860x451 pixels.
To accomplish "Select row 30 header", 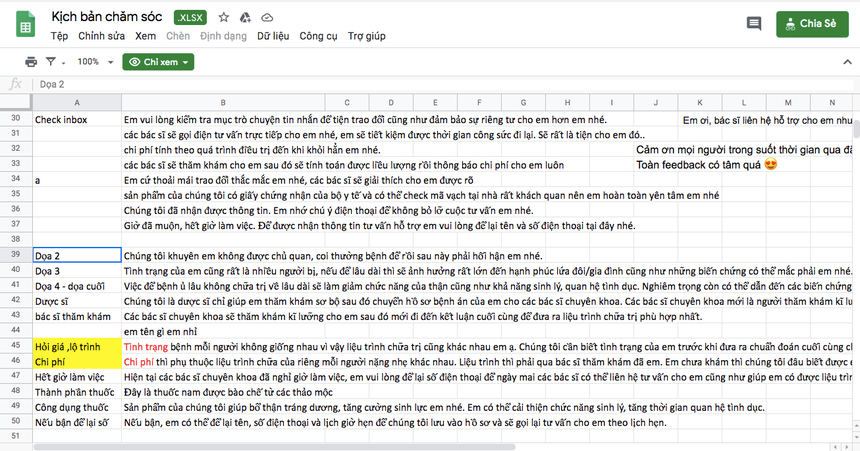I will (x=15, y=120).
